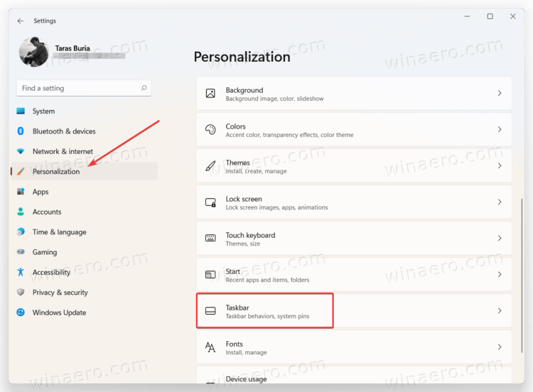Click the Accounts person icon in sidebar
Screen dimensions: 533x392
21,212
